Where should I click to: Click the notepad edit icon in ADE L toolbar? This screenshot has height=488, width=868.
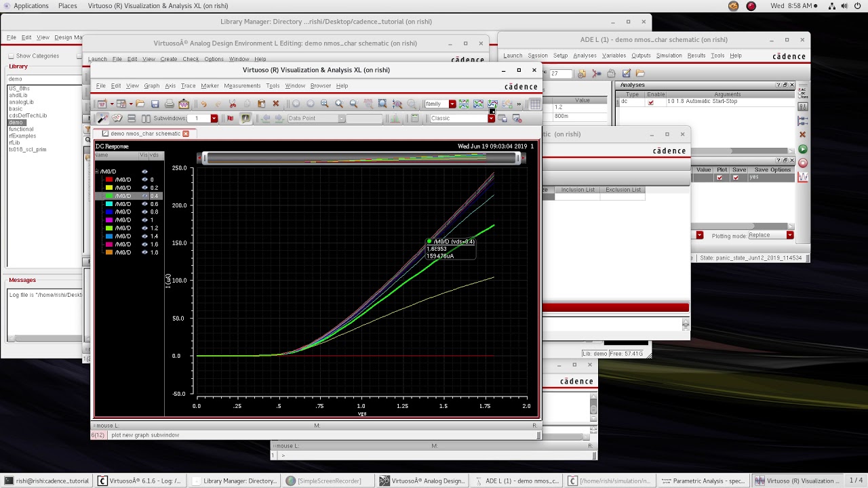tap(626, 73)
